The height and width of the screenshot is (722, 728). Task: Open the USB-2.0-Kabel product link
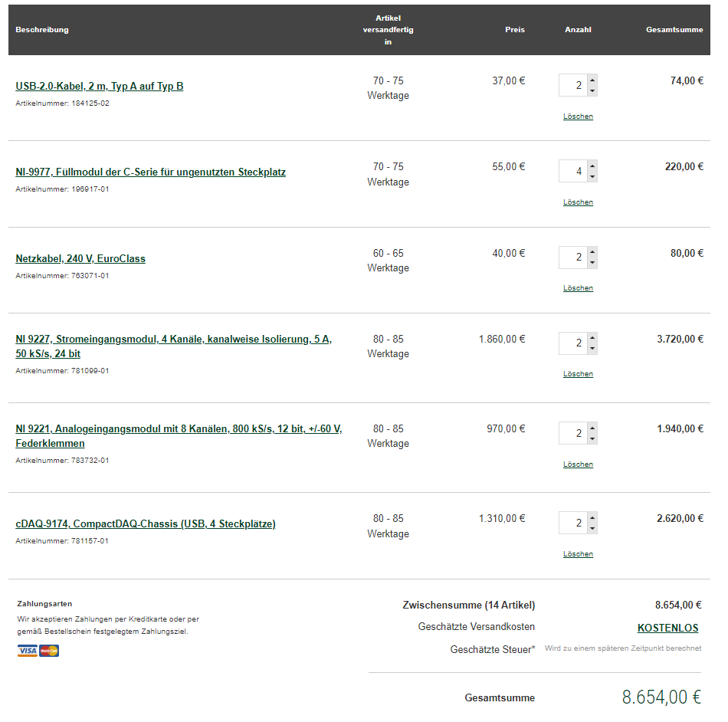coord(100,86)
